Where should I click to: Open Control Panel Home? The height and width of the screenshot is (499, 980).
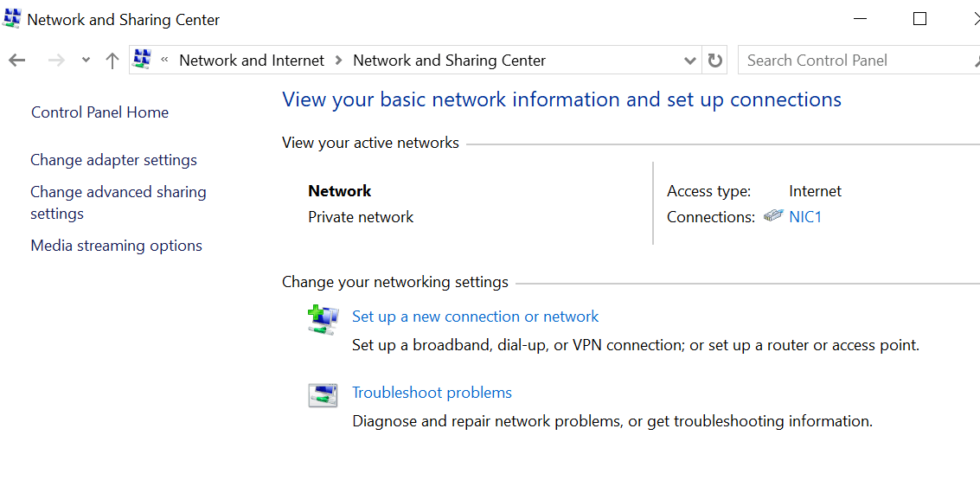tap(100, 112)
